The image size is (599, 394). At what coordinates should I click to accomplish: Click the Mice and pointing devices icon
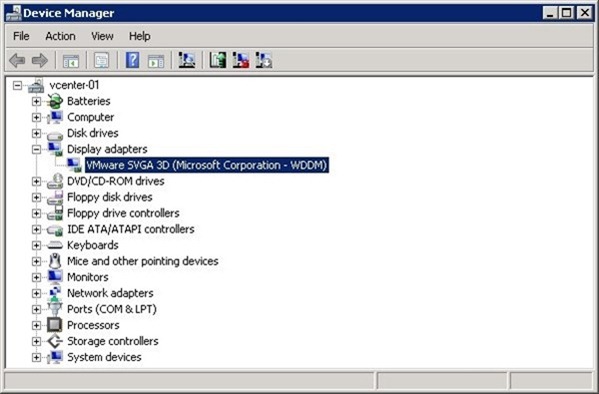(x=55, y=261)
